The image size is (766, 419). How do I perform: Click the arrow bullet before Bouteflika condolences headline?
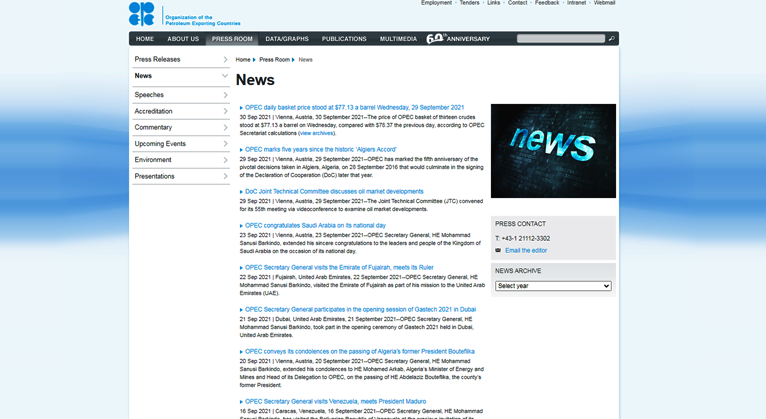pos(241,352)
